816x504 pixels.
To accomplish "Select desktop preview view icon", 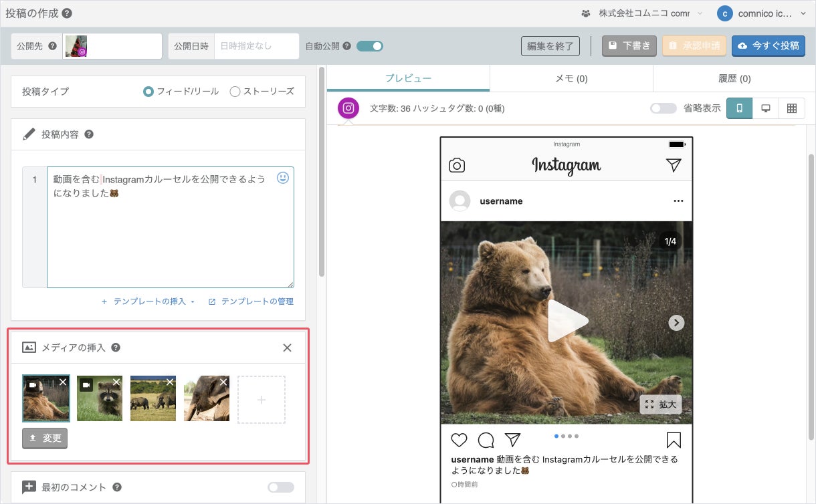I will coord(766,108).
